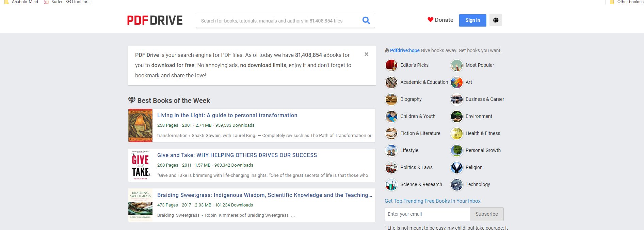Screen dimensions: 644x230
Task: Open the Fiction & Literature text link
Action: pos(420,133)
